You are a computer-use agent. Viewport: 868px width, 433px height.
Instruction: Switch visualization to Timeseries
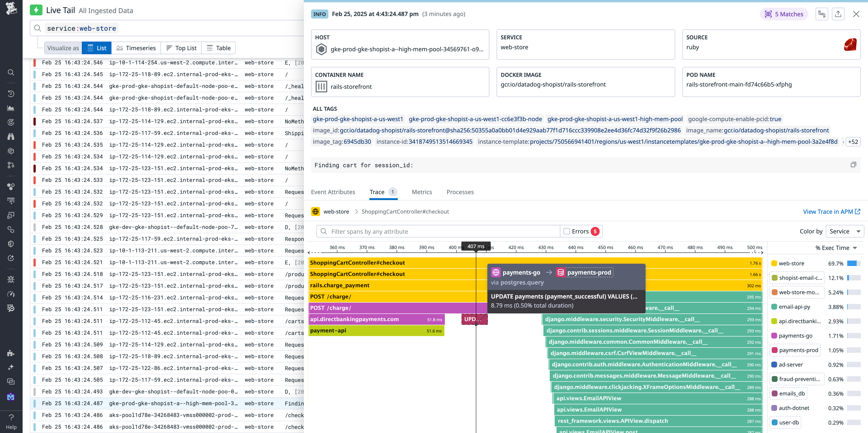(136, 48)
